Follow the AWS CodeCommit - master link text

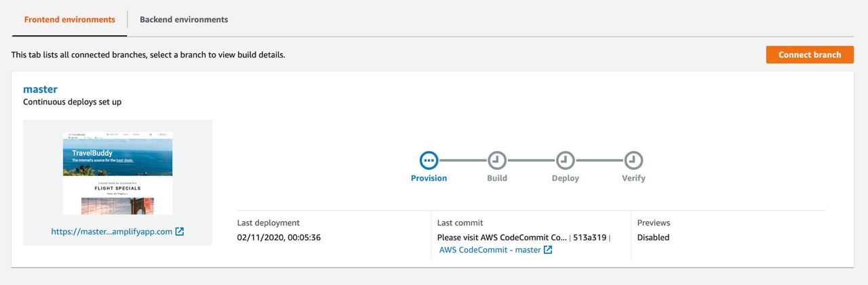(490, 250)
